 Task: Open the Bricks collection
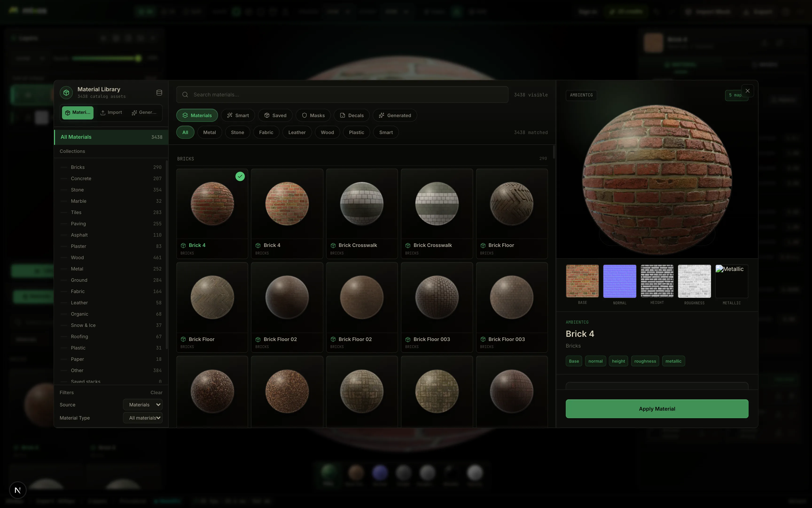(111, 167)
